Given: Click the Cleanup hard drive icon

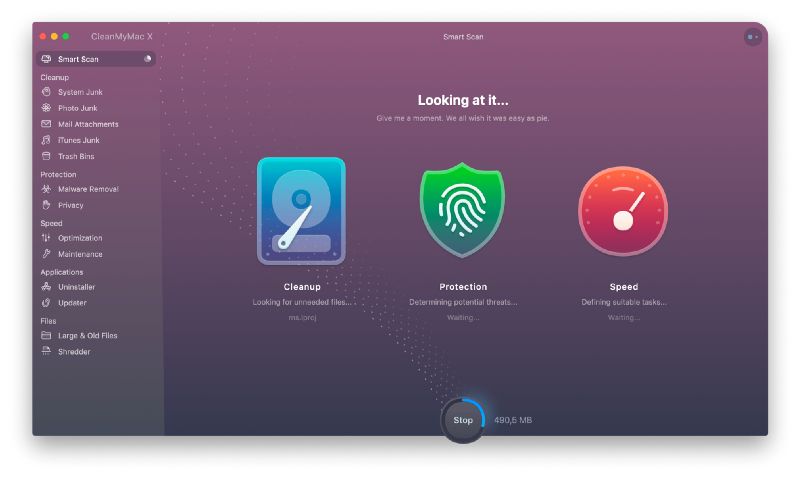Looking at the screenshot, I should [302, 211].
